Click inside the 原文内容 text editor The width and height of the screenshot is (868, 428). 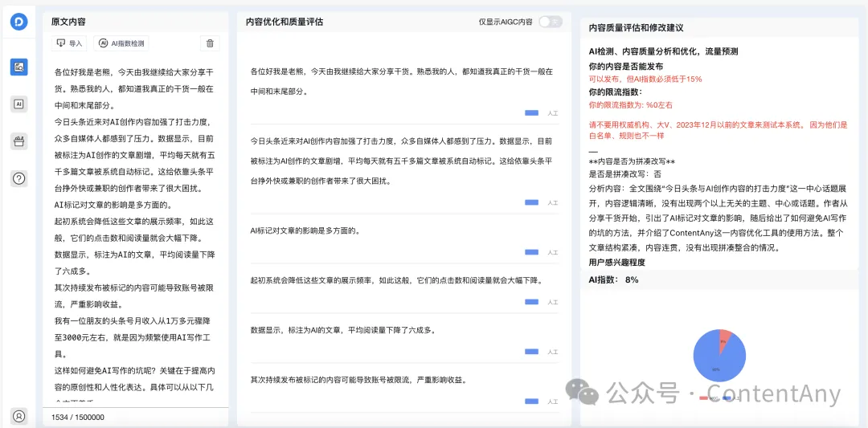pyautogui.click(x=135, y=225)
